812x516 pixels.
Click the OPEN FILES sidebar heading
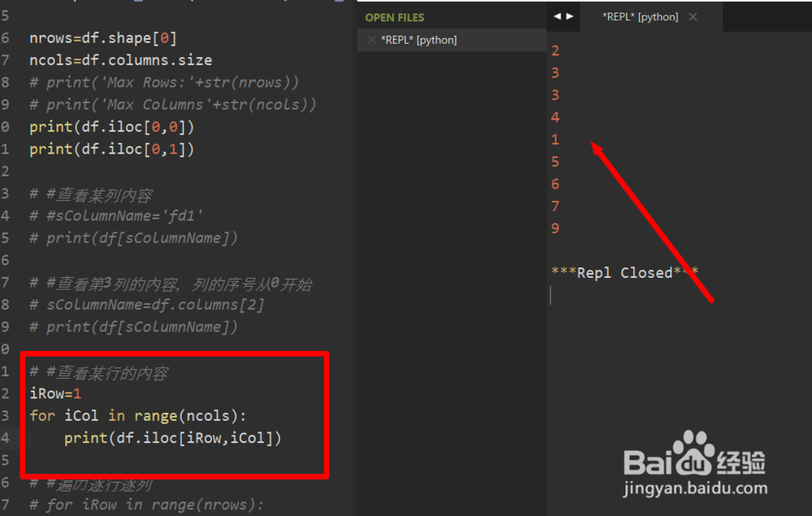(x=395, y=18)
